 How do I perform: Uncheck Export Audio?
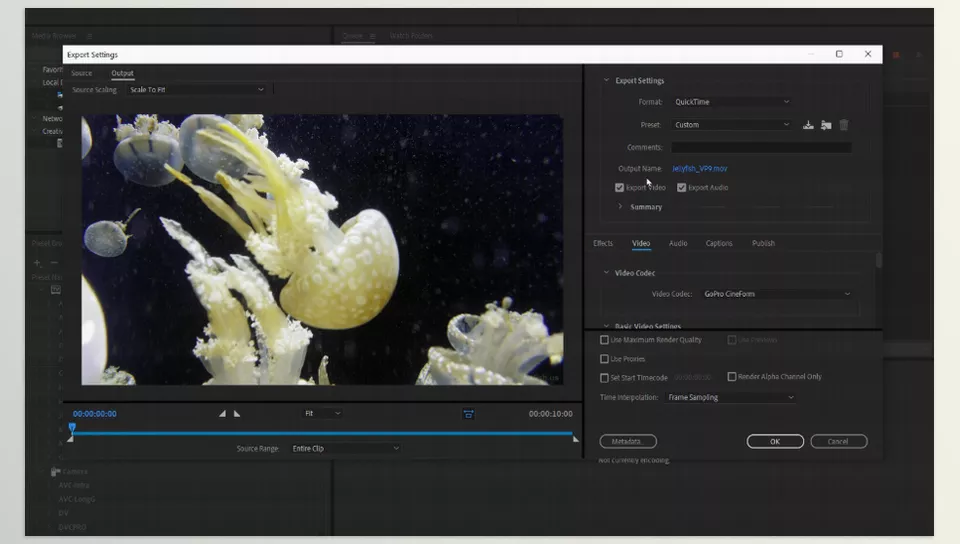point(681,187)
